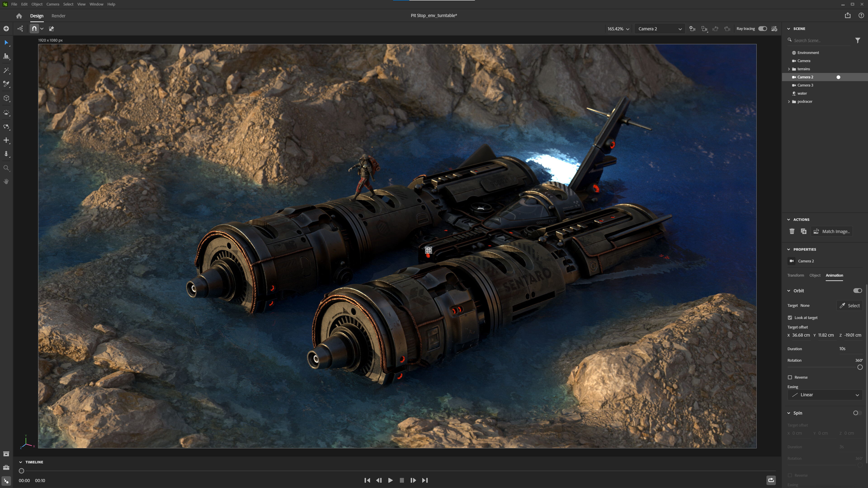This screenshot has height=488, width=868.
Task: Pick the eyedropper sampling tool
Action: [x=6, y=84]
